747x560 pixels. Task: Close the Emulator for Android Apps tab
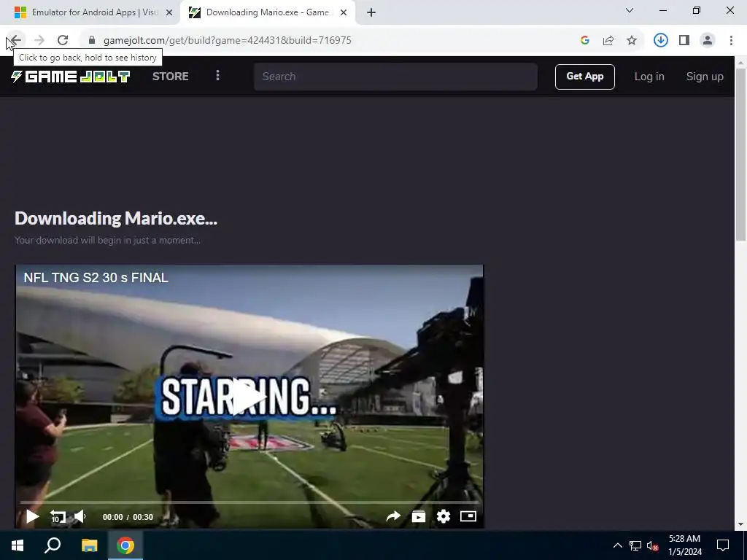169,13
